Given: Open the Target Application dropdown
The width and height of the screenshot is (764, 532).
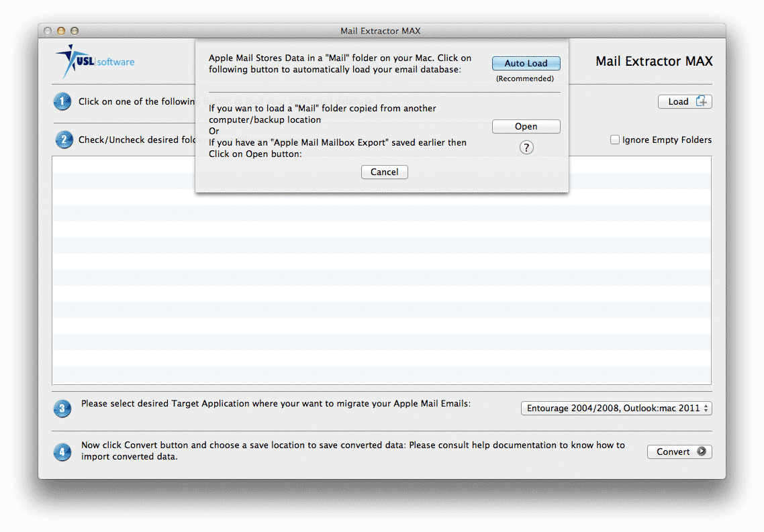Looking at the screenshot, I should pyautogui.click(x=616, y=408).
